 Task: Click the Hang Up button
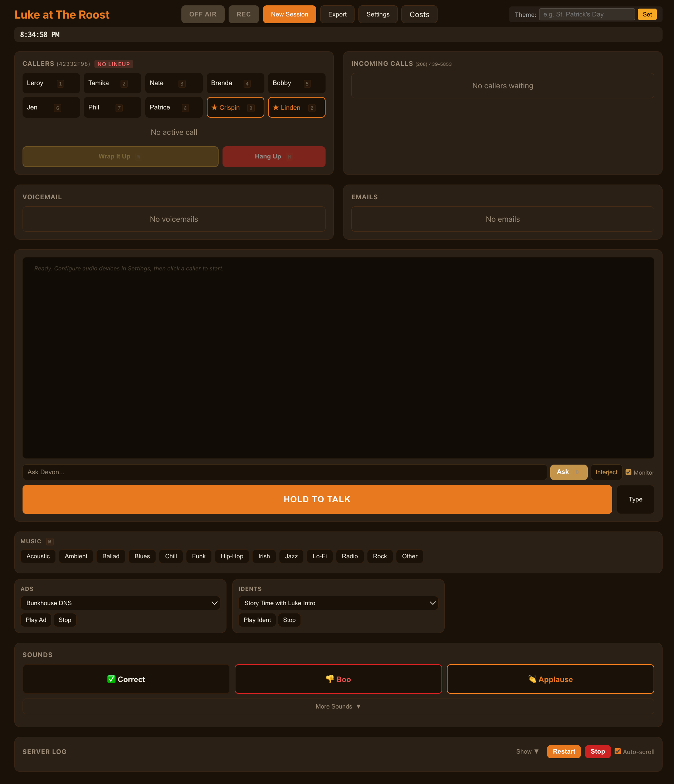pos(274,157)
